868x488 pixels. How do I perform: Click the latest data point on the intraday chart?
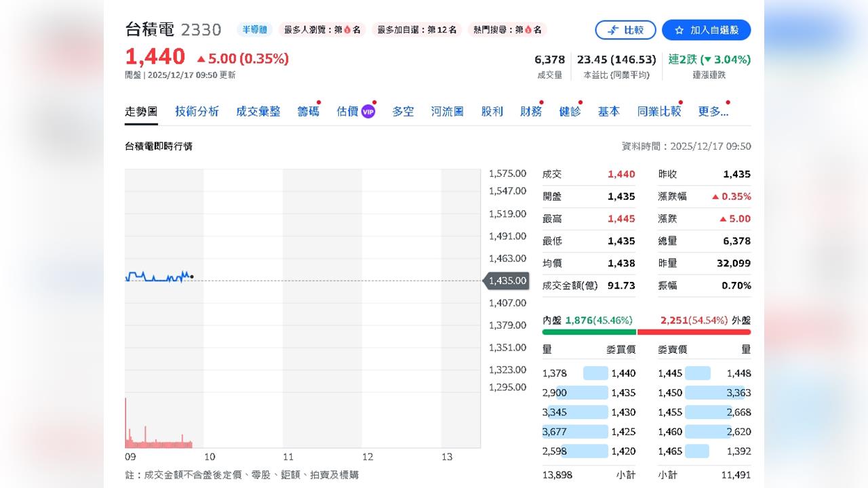click(x=193, y=276)
